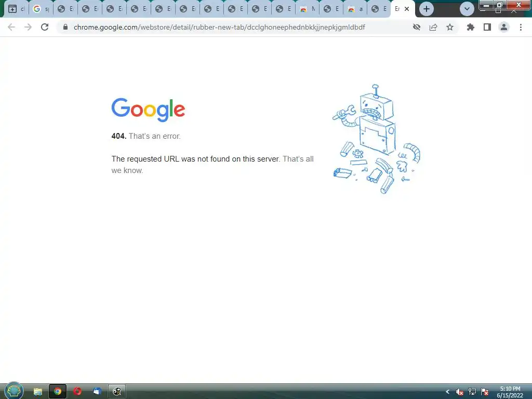The width and height of the screenshot is (532, 399).
Task: Open the network status tray icon
Action: [x=472, y=392]
